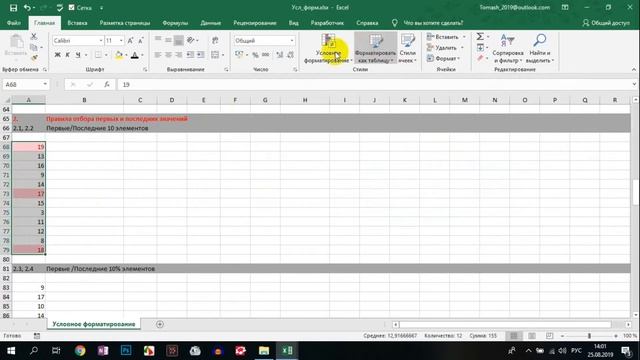Switch to Page Break Preview in status bar
This screenshot has height=360, width=640.
click(x=549, y=336)
